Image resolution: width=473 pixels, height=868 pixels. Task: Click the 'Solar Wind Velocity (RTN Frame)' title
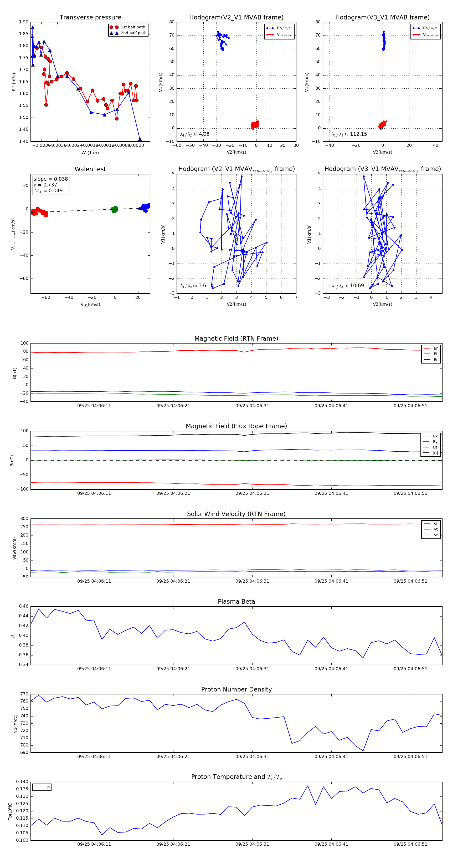[236, 514]
